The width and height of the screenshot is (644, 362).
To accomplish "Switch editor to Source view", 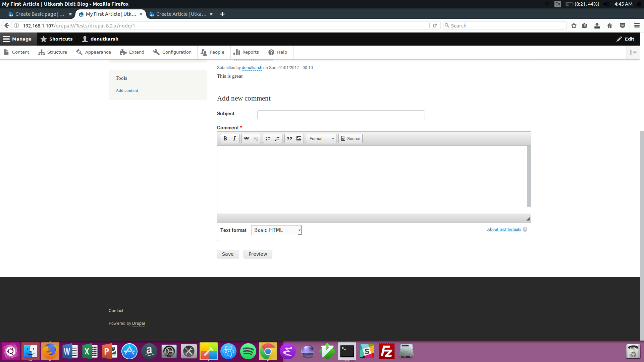I will [x=351, y=138].
